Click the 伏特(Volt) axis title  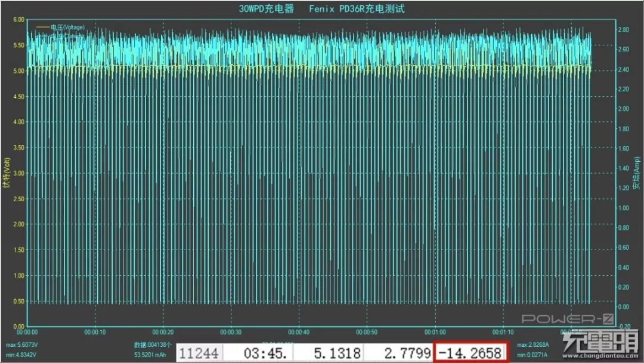click(x=6, y=173)
